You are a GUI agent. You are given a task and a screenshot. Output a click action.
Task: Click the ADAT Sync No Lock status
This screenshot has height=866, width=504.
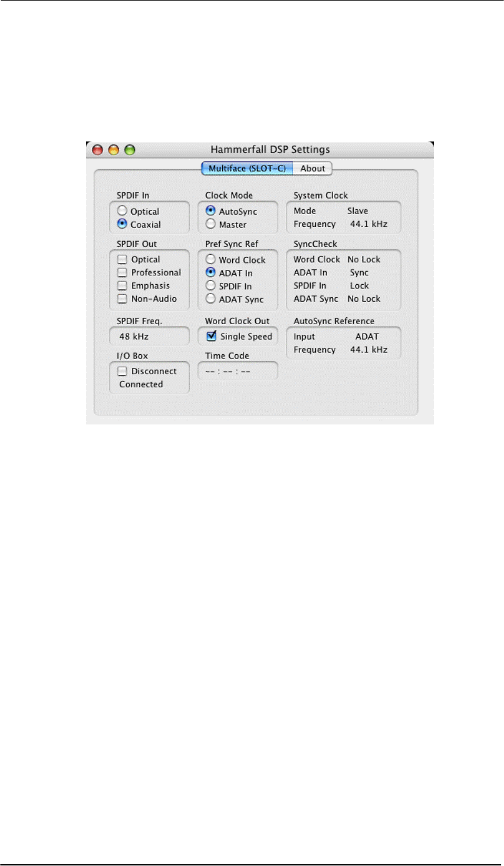coord(364,299)
